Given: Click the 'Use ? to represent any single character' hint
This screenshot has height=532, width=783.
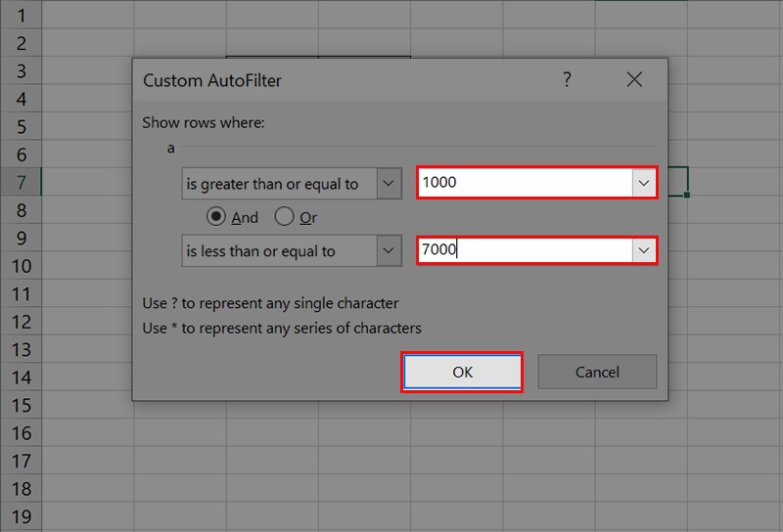Looking at the screenshot, I should pyautogui.click(x=270, y=303).
